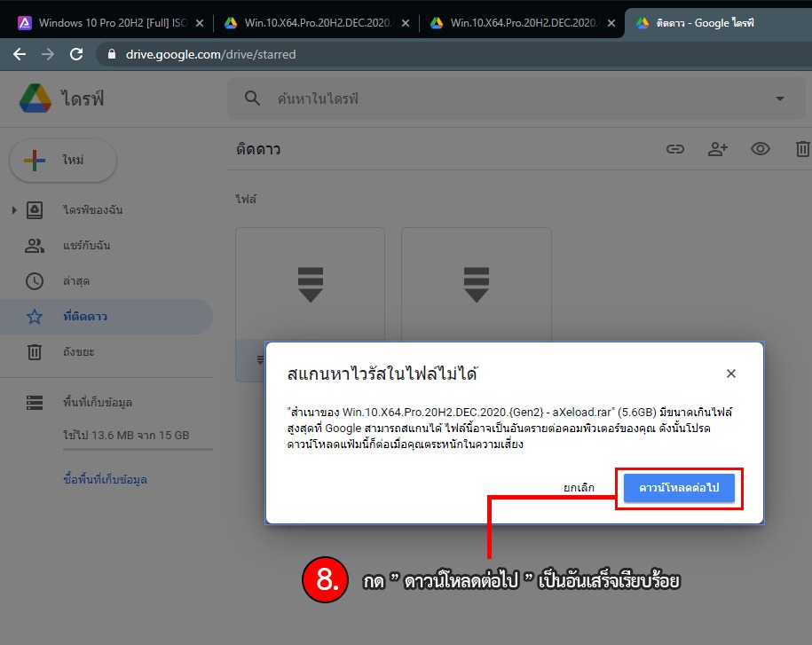Click ยกเลิก (Cancel) in dialog

(x=579, y=488)
